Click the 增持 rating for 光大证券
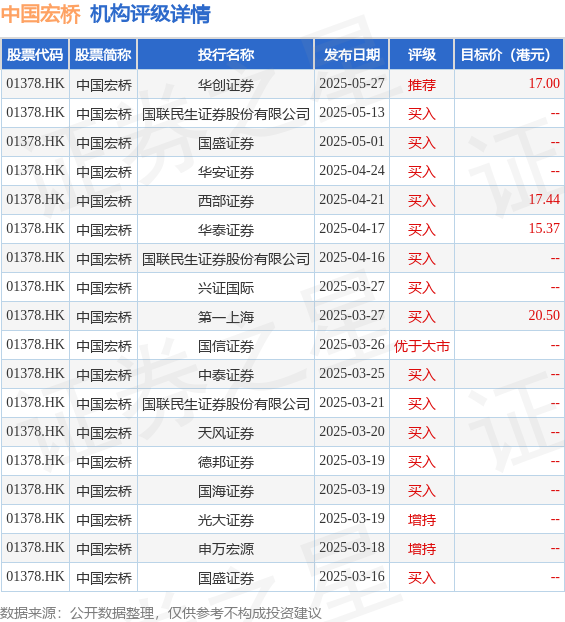Viewport: 565px width, 622px height. 422,520
